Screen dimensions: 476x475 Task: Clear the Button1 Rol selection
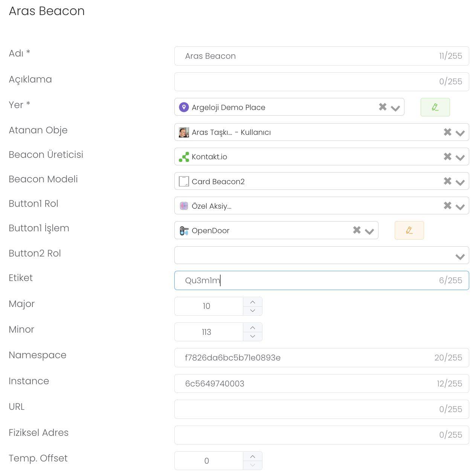coord(447,206)
